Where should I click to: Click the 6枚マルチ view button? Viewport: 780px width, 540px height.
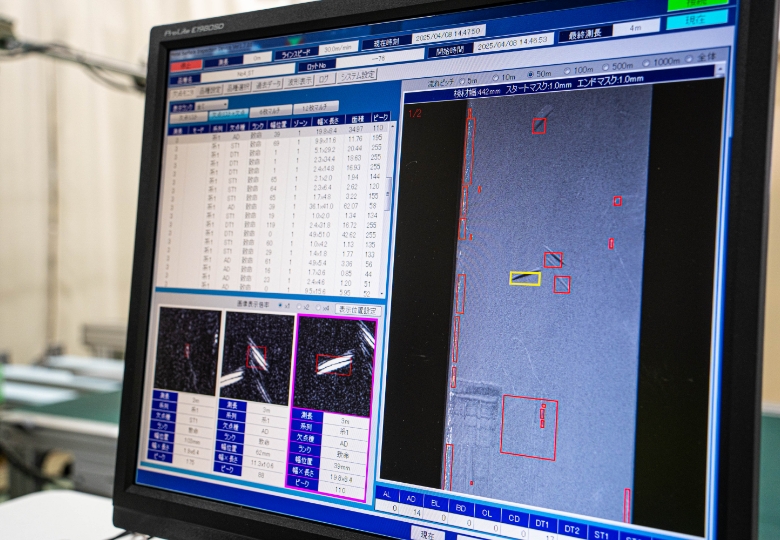(x=269, y=109)
